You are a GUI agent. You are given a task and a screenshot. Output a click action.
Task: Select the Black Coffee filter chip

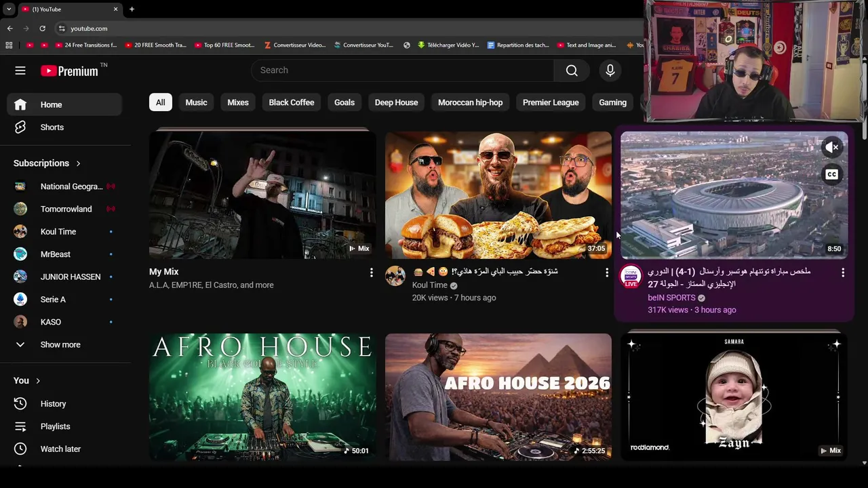pos(292,102)
